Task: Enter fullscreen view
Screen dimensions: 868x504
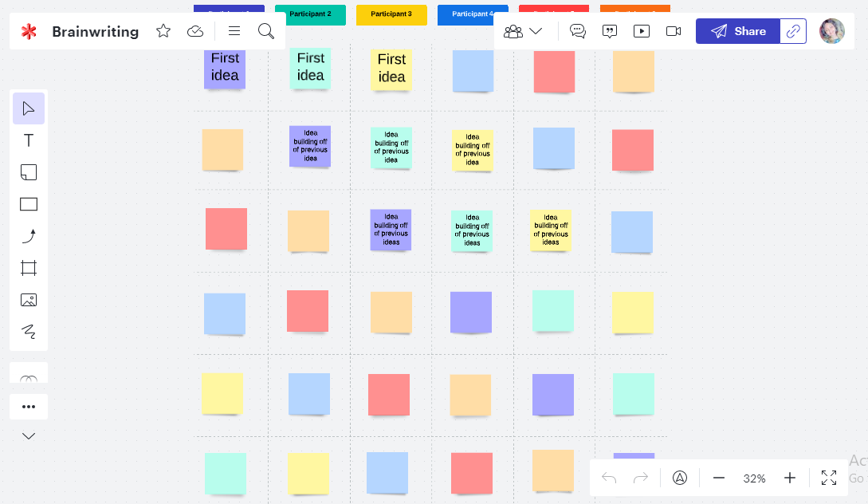Action: [x=829, y=478]
